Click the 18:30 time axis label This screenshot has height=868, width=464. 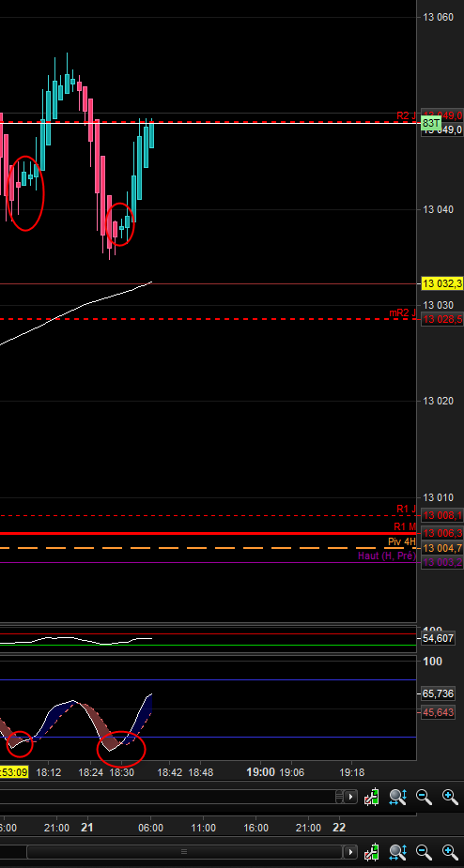[121, 772]
